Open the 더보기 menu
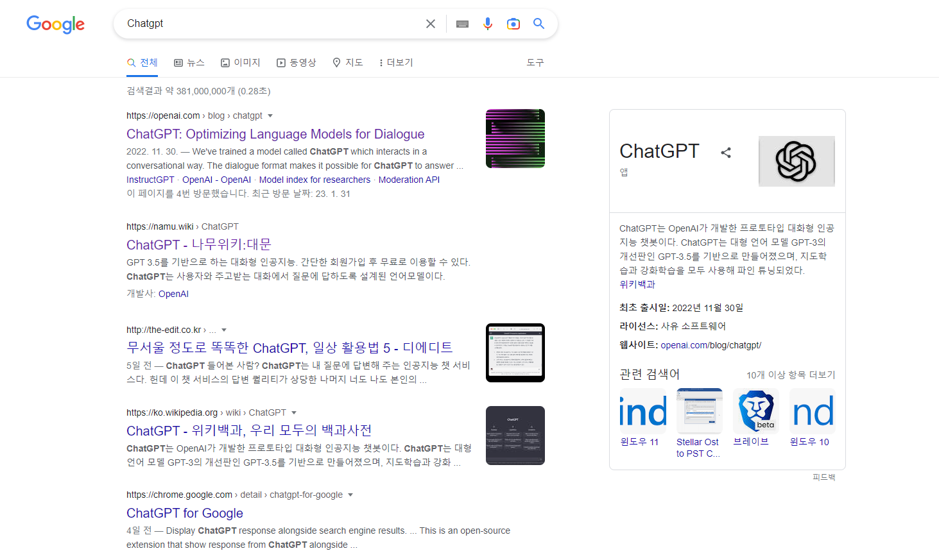 point(396,62)
